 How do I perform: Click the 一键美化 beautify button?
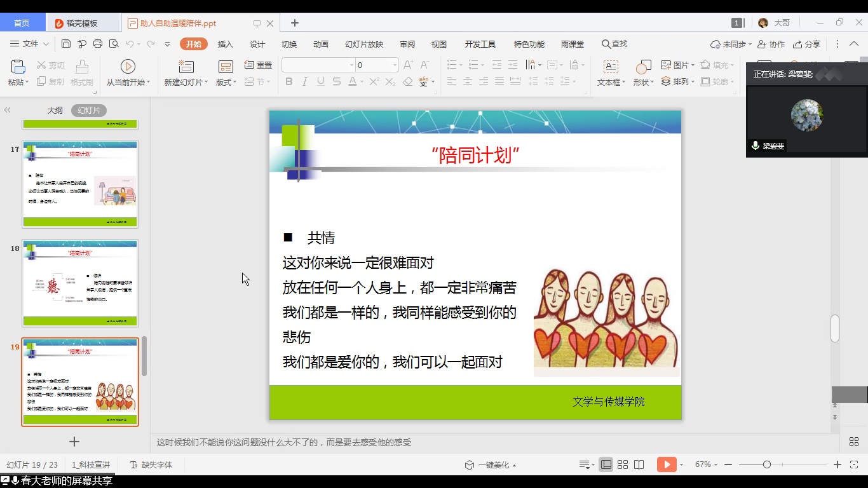point(490,464)
